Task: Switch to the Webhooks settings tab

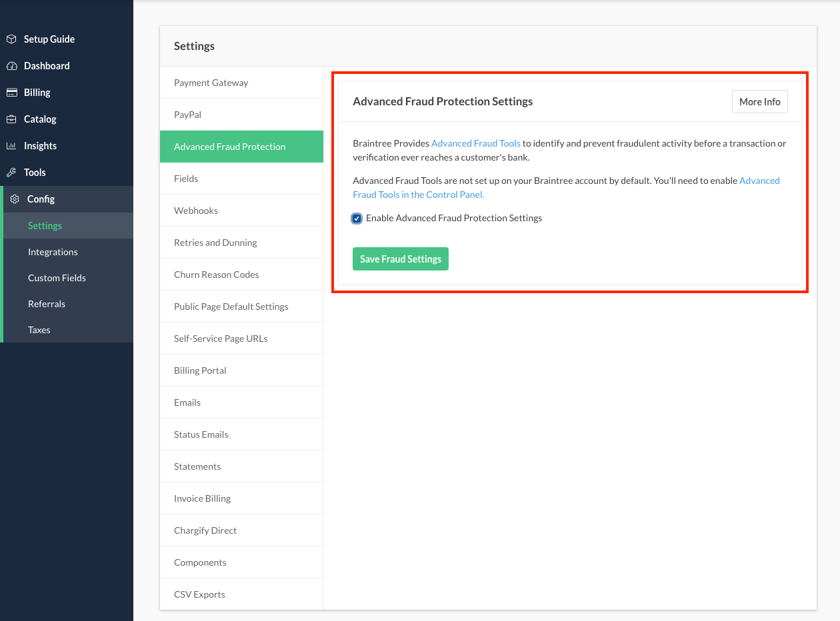Action: pos(196,211)
